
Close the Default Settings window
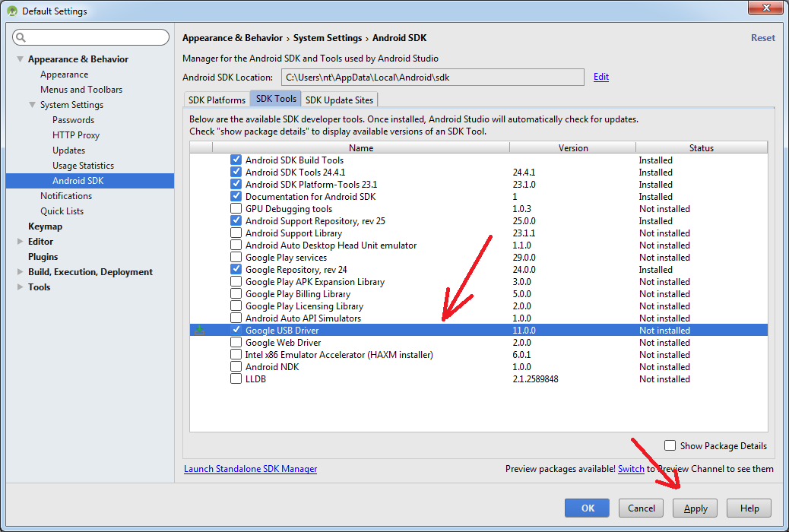pos(766,8)
